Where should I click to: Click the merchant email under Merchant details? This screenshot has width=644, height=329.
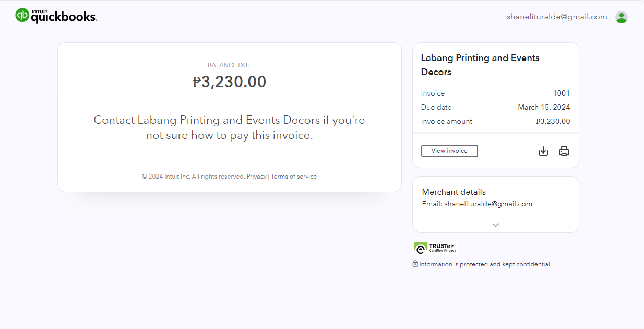(488, 204)
